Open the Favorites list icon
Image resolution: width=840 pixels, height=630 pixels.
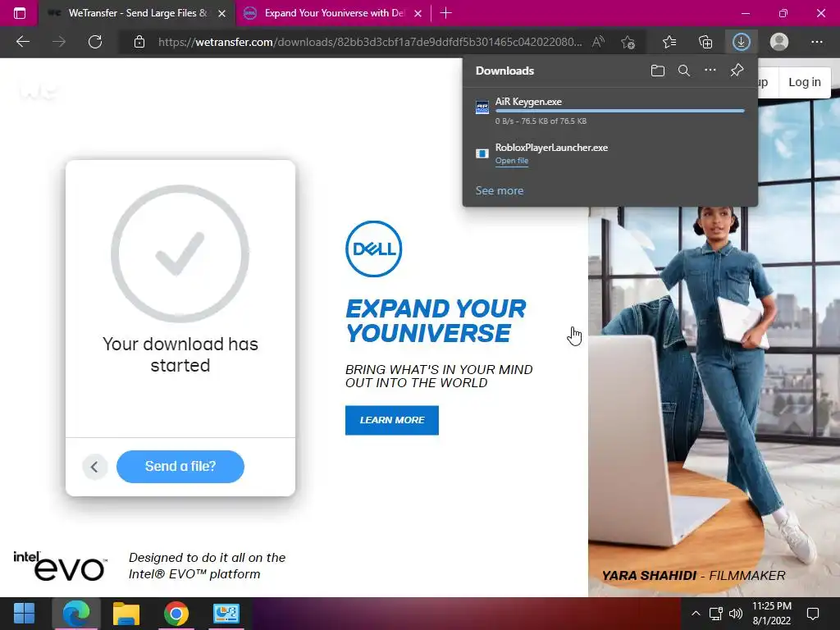[669, 42]
